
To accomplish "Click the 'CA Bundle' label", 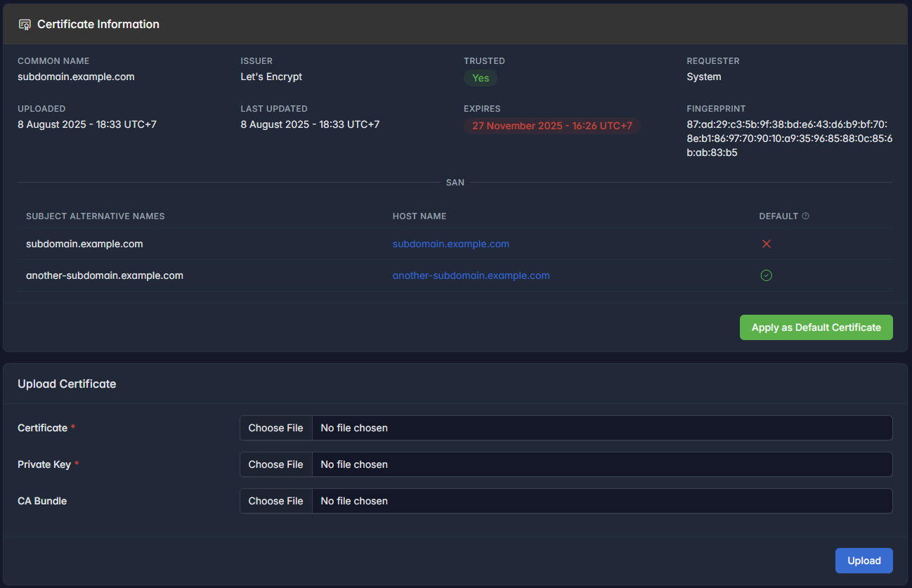I will (x=42, y=501).
